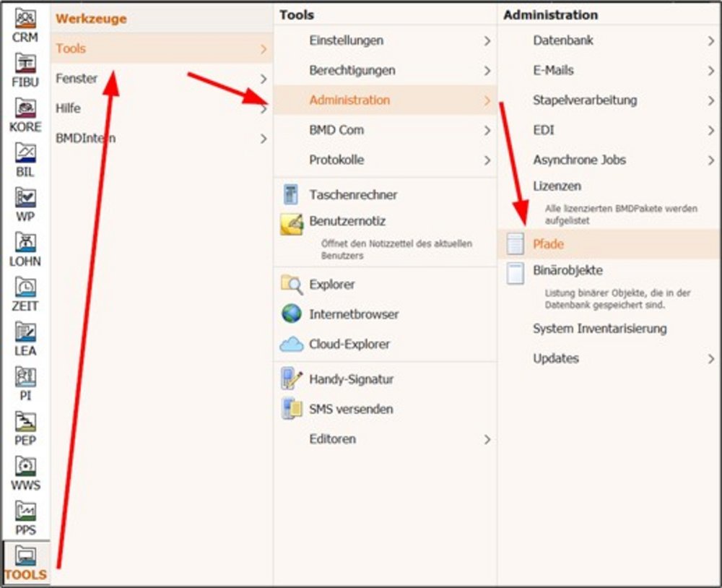Image resolution: width=722 pixels, height=588 pixels.
Task: Choose Pfade in Administration menu
Action: point(548,244)
